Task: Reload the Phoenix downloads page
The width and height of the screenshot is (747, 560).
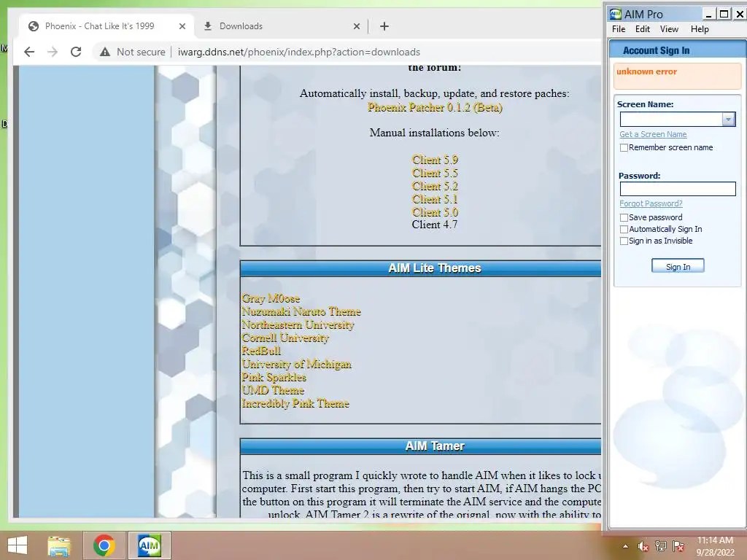Action: (76, 52)
